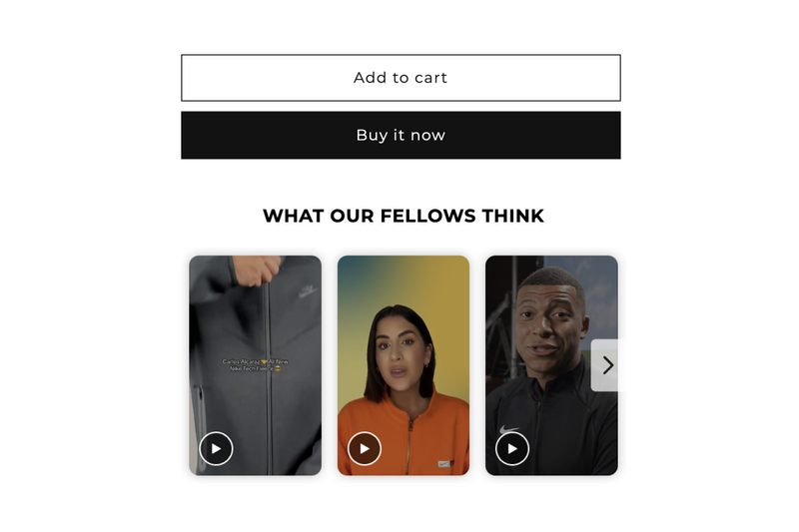799x532 pixels.
Task: Click the white Nike swoosh on black jacket
Action: pos(508,429)
